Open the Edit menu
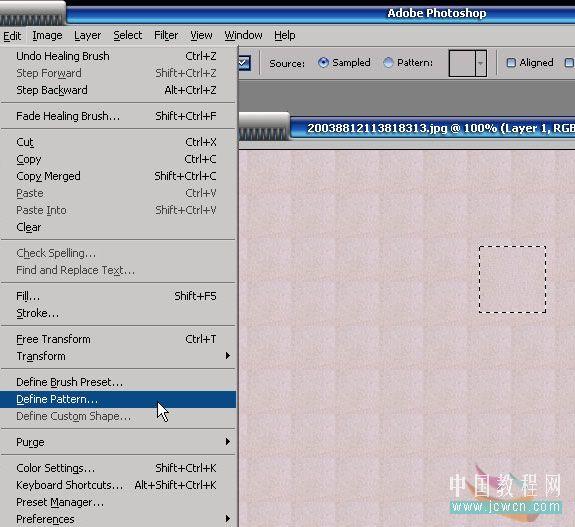Image resolution: width=575 pixels, height=527 pixels. click(x=12, y=36)
